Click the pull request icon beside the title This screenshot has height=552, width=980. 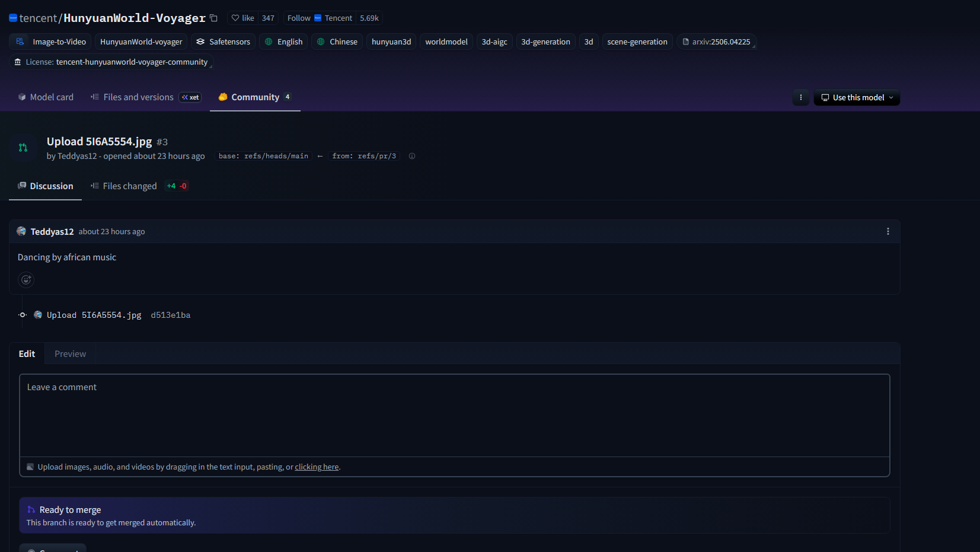pos(23,148)
